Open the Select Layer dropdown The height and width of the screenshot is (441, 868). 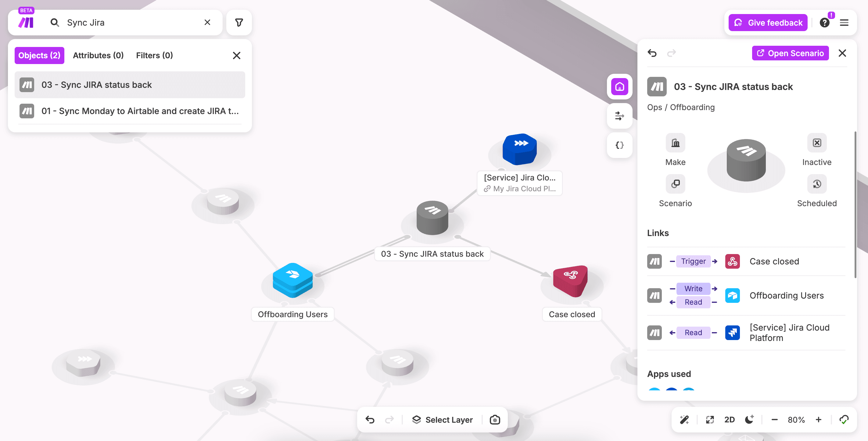point(443,419)
